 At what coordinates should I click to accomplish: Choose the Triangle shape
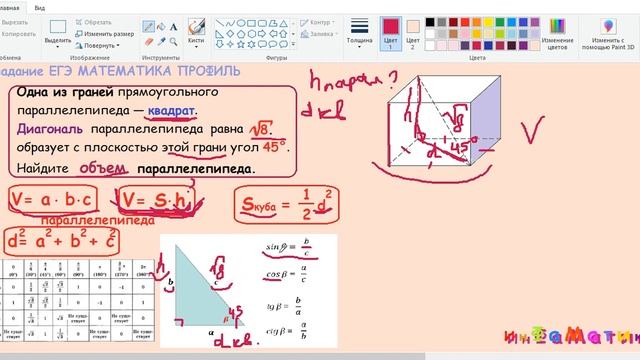pyautogui.click(x=283, y=23)
